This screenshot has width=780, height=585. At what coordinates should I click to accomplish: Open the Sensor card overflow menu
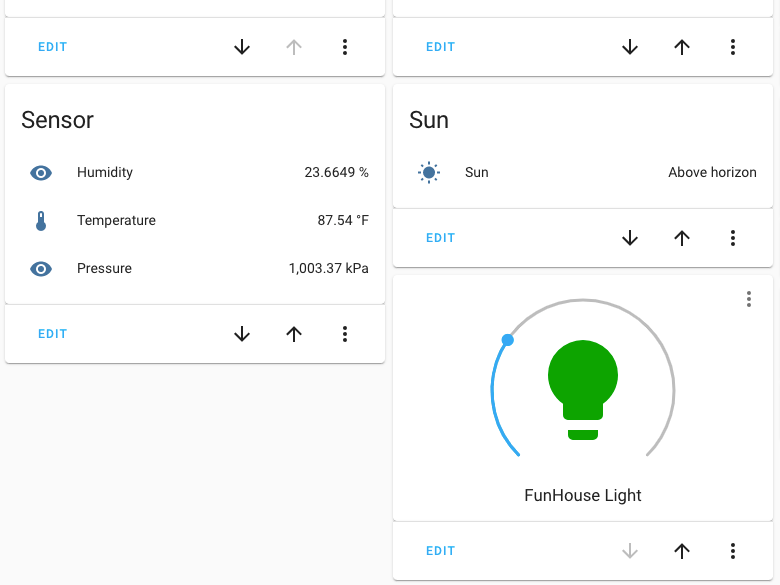(345, 334)
